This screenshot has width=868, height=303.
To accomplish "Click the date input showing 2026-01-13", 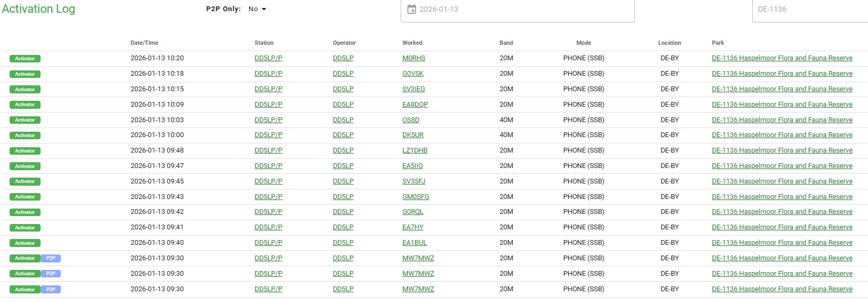I will point(517,9).
